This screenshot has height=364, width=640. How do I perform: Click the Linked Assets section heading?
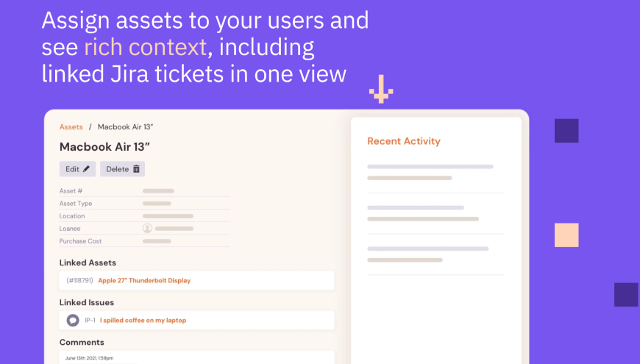pos(88,263)
